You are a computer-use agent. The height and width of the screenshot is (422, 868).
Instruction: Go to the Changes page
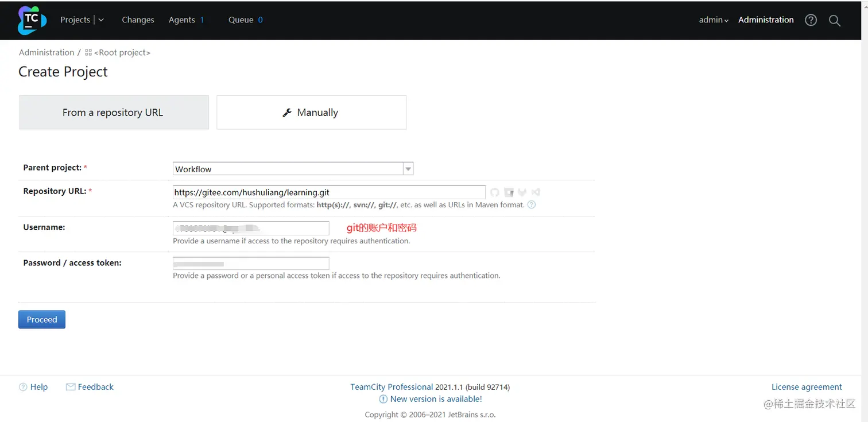138,20
